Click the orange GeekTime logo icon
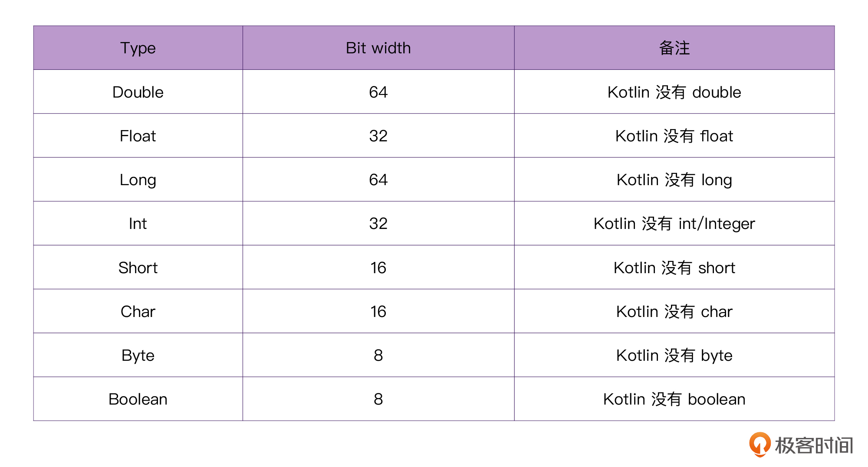The image size is (868, 467). [759, 444]
